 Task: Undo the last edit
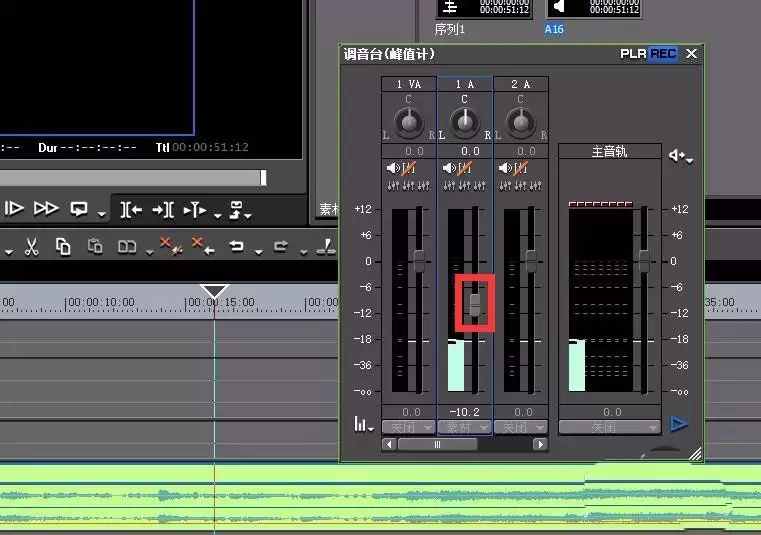pos(237,246)
